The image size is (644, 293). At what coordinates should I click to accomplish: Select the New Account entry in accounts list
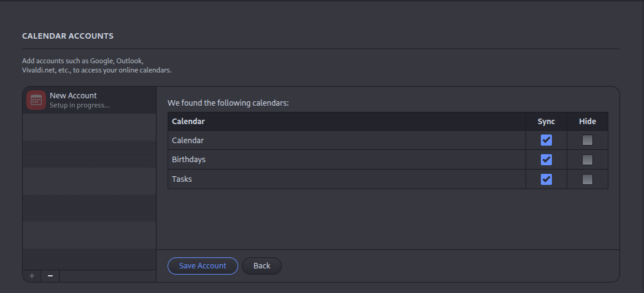point(90,100)
